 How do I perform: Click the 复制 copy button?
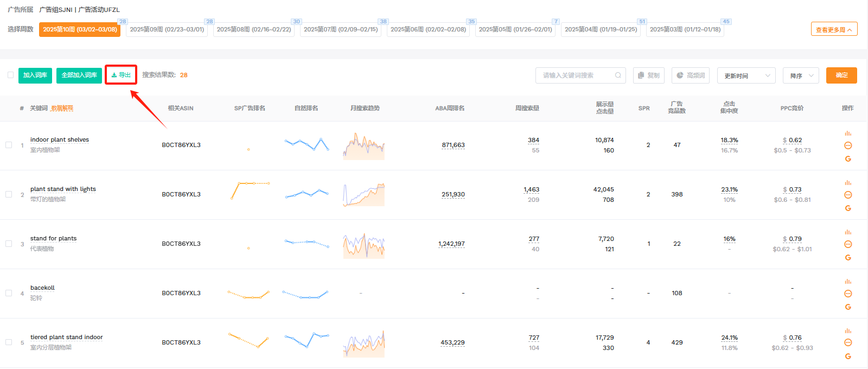click(x=649, y=75)
